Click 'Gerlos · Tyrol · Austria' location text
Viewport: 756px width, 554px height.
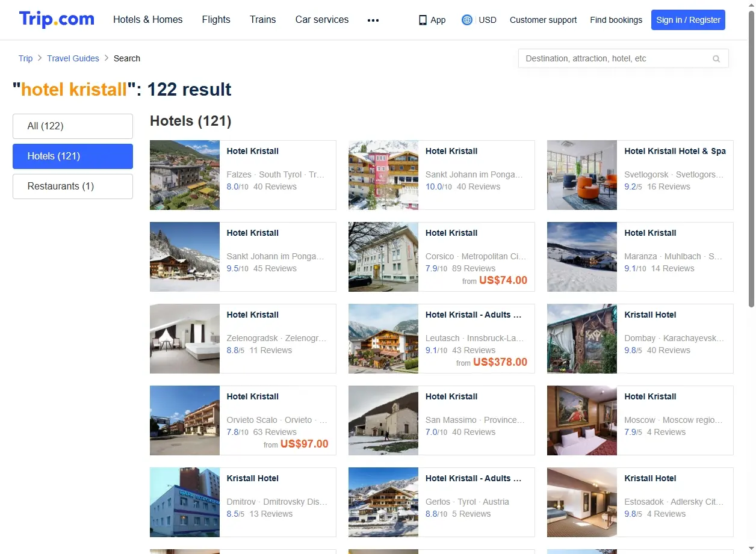(467, 502)
